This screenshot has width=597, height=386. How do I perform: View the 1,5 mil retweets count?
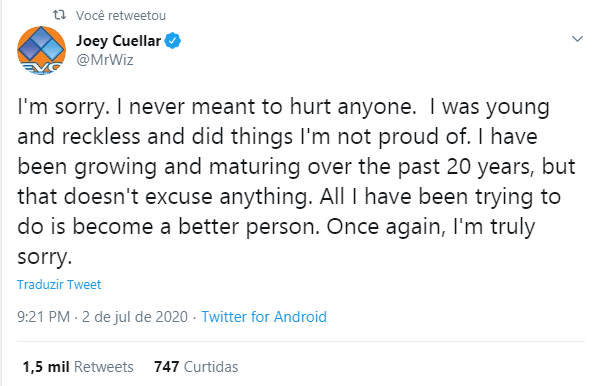coord(46,367)
